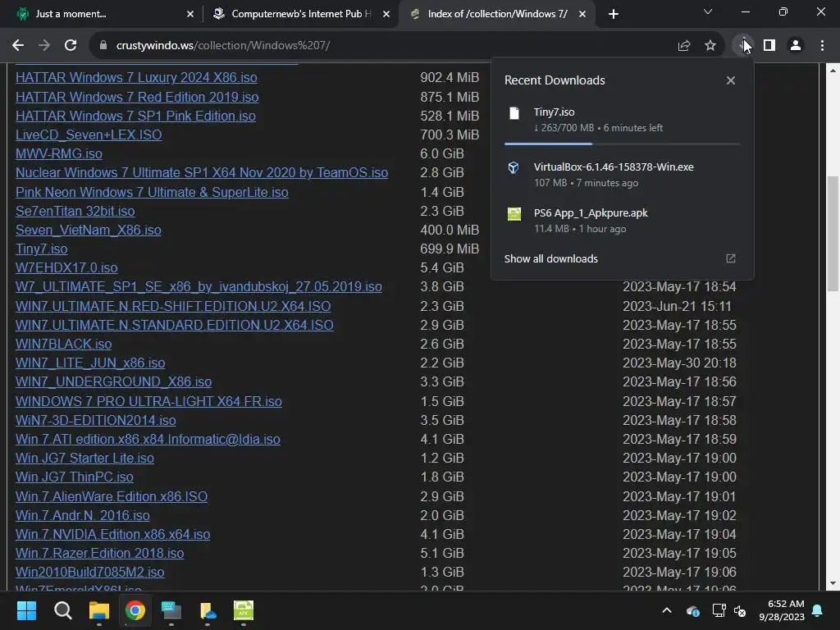The height and width of the screenshot is (630, 840).
Task: Expand the system tray hidden icons chevron
Action: [666, 610]
